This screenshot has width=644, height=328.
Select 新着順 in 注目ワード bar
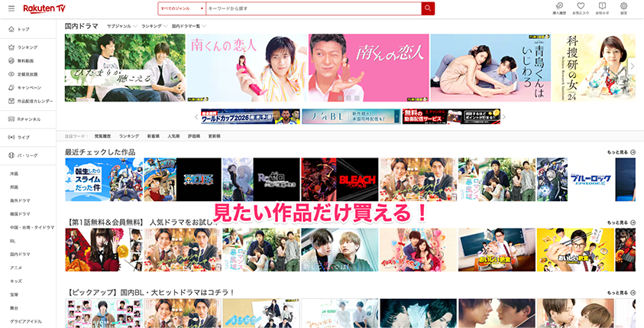154,136
